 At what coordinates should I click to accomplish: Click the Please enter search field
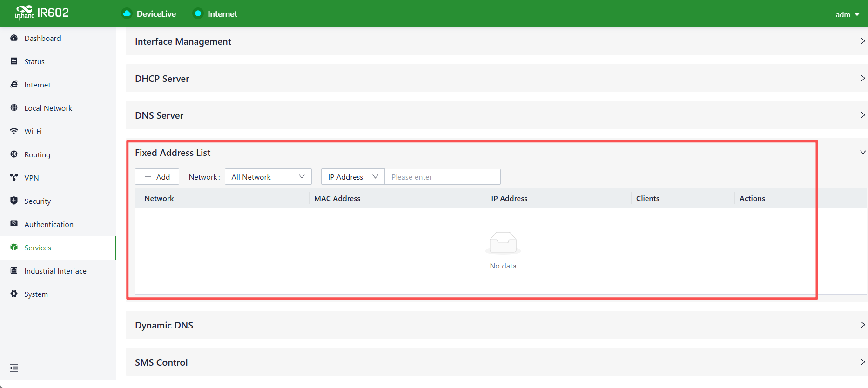point(443,177)
